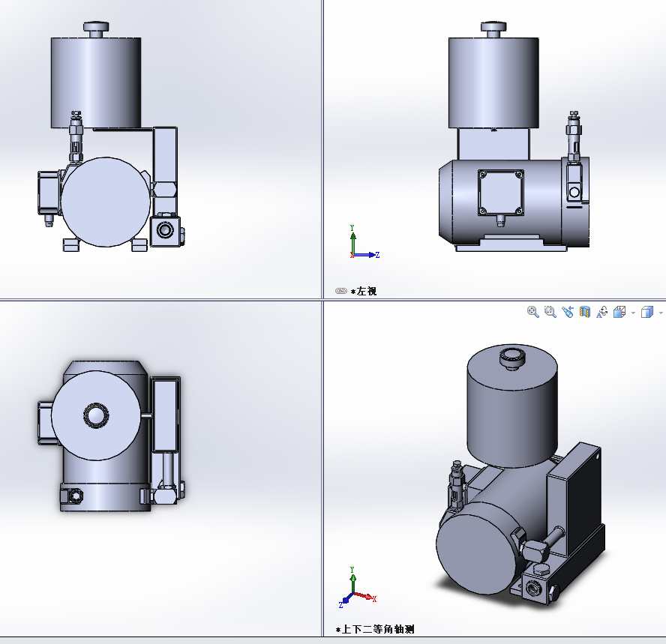
Task: Select the filler cap in the top-view viewport
Action: (96, 415)
